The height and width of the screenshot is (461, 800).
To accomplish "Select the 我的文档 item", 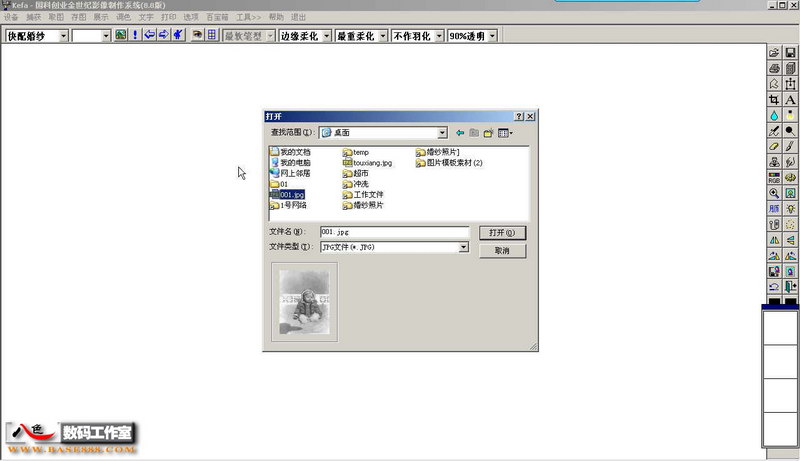I will point(290,152).
